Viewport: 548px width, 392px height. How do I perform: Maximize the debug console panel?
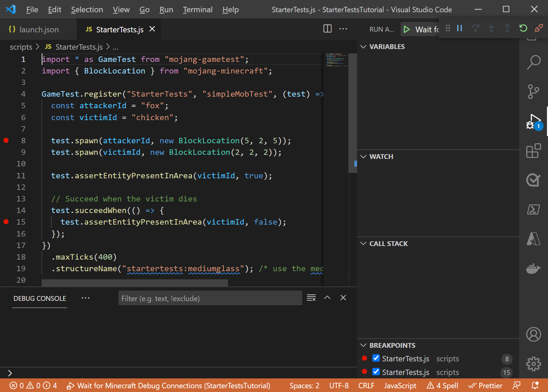coord(327,298)
